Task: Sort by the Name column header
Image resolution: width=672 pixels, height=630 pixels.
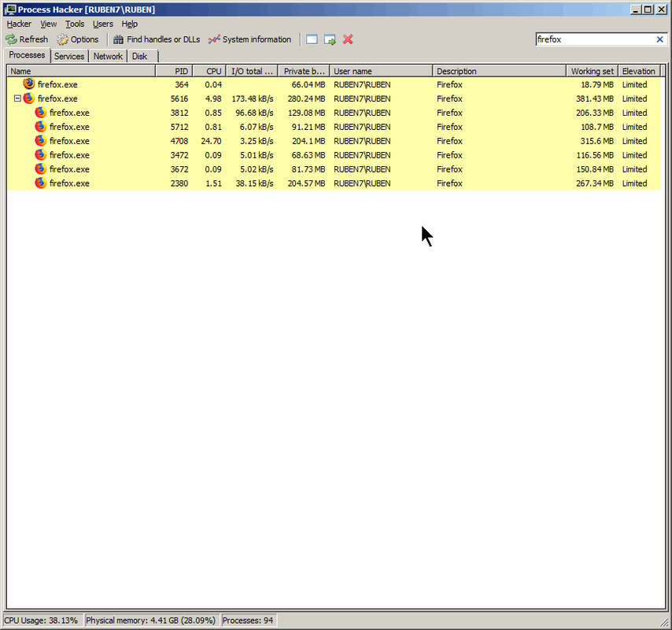Action: point(81,71)
